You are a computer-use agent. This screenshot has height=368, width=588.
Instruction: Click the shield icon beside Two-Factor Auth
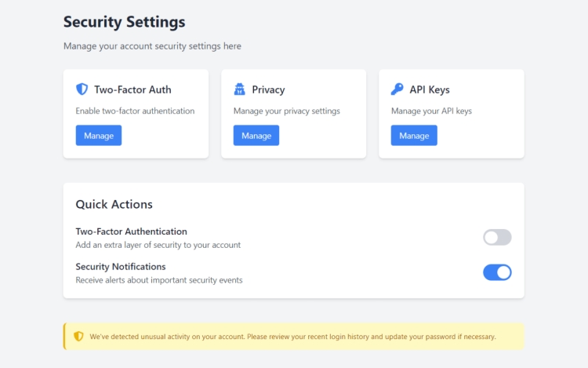[82, 89]
